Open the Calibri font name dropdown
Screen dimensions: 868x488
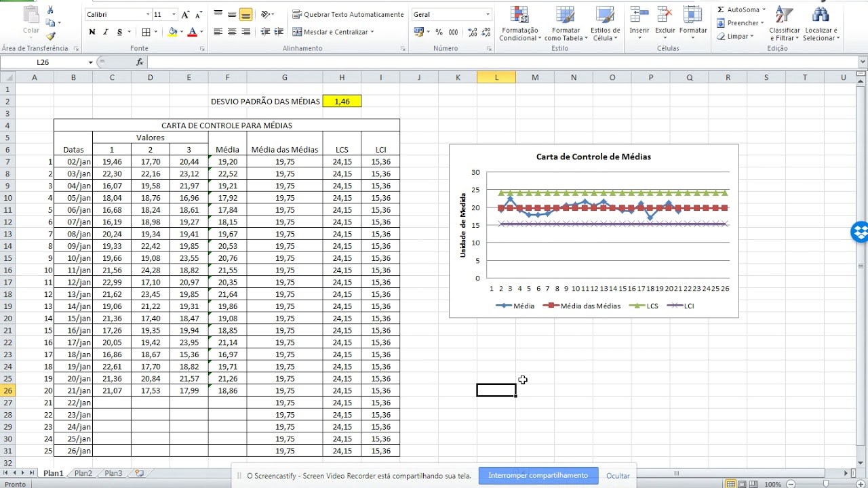149,14
